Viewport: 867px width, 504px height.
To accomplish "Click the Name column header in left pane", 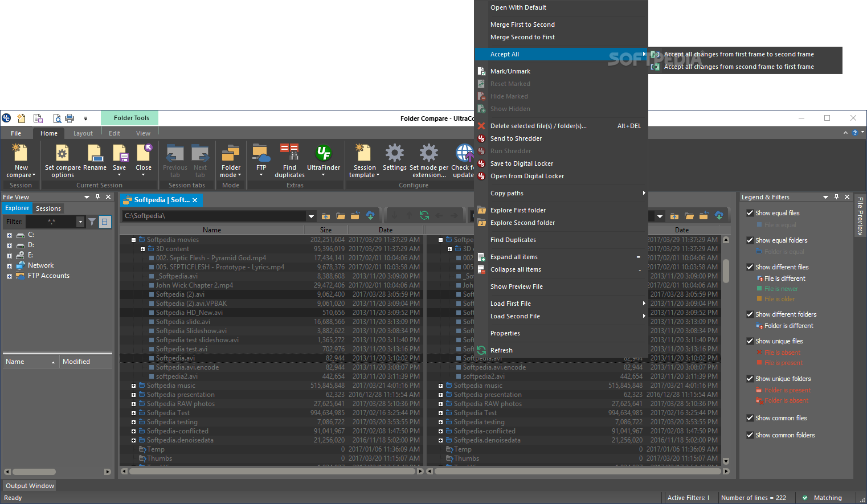I will click(x=212, y=230).
